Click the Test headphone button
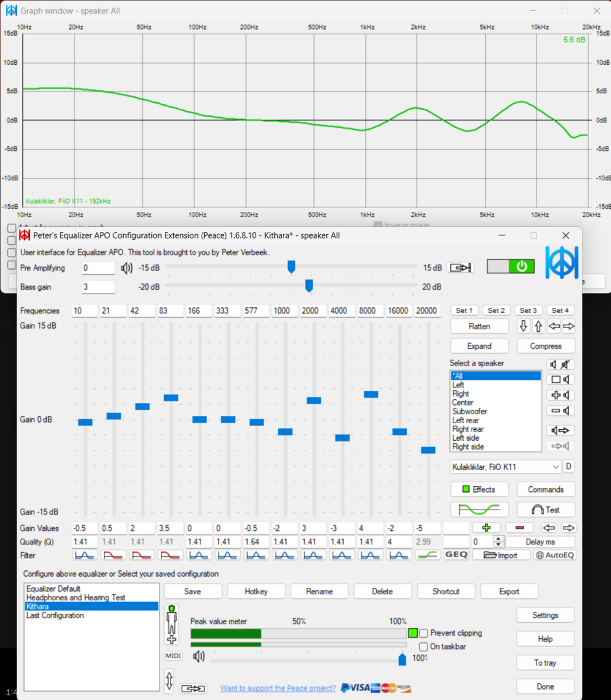This screenshot has width=611, height=700. coord(545,509)
